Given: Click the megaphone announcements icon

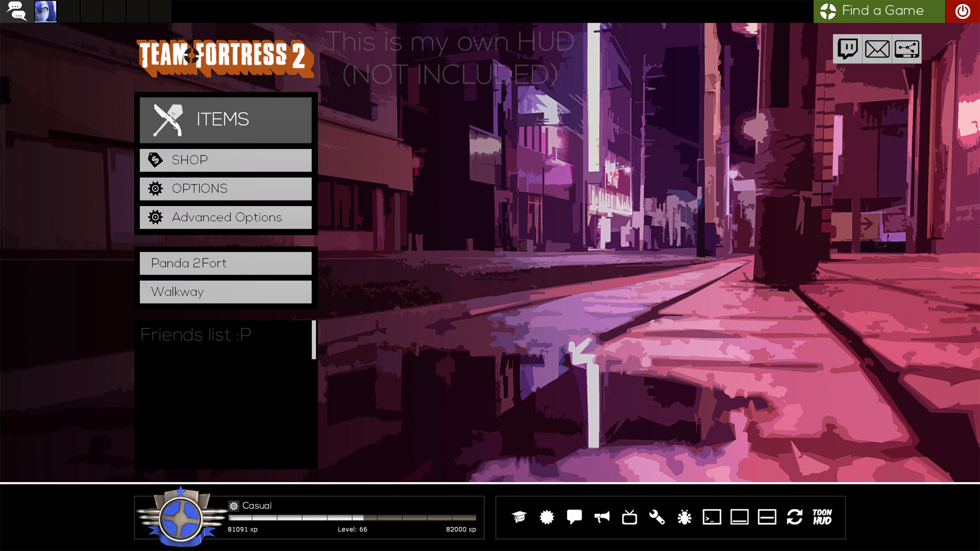Looking at the screenshot, I should [x=601, y=518].
